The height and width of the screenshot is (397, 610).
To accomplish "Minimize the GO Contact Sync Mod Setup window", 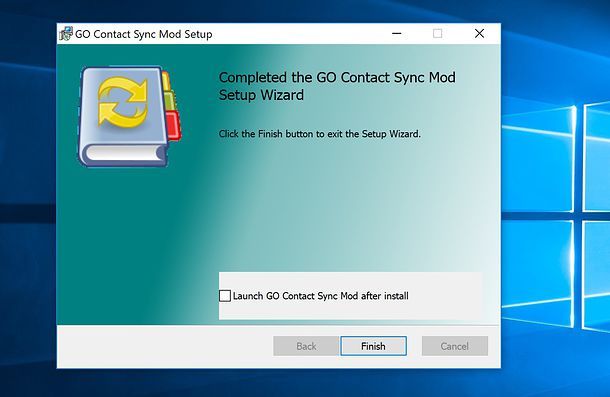I will point(396,33).
